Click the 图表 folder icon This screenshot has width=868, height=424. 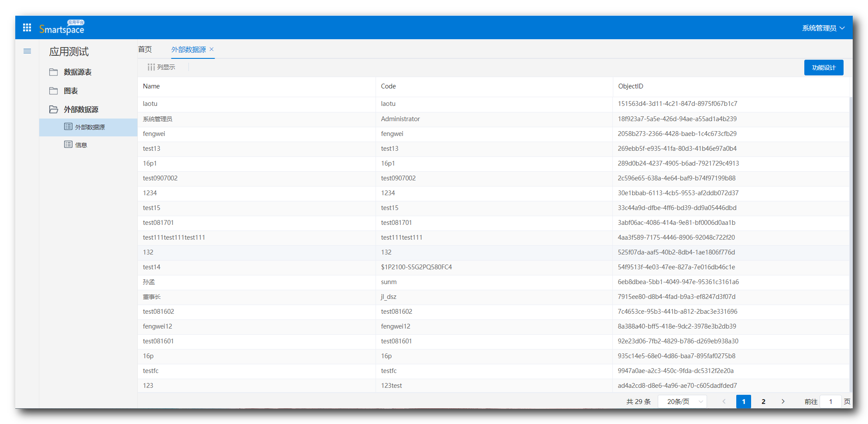coord(54,91)
